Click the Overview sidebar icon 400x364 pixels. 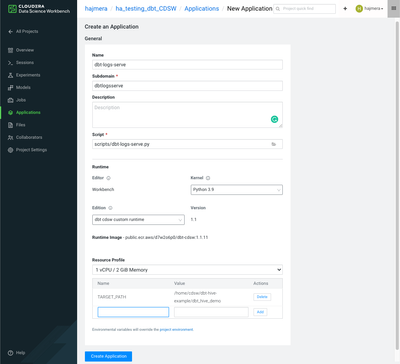10,50
